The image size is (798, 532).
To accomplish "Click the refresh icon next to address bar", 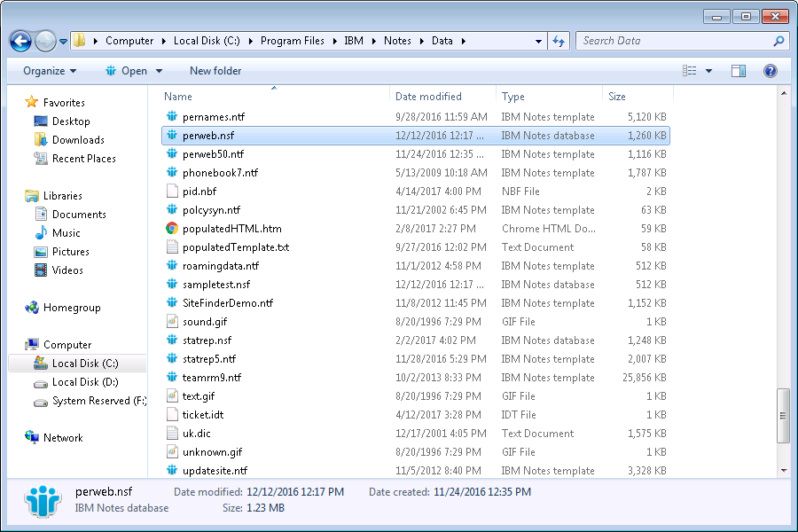I will pyautogui.click(x=559, y=41).
